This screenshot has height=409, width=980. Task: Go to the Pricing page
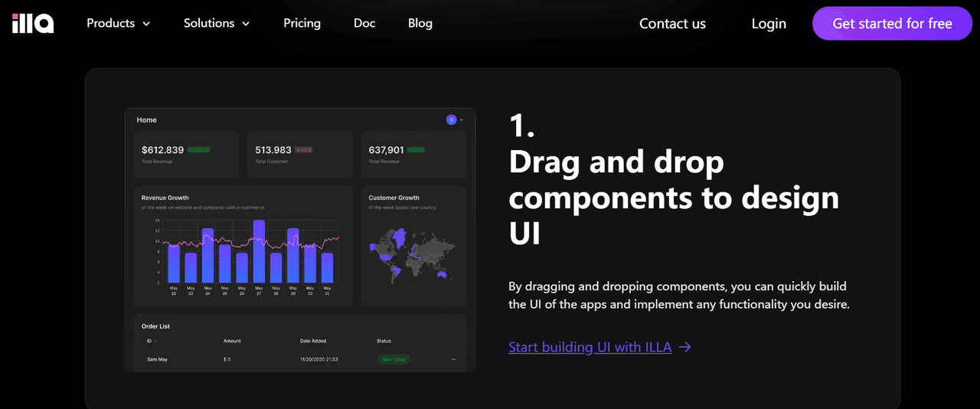click(302, 23)
